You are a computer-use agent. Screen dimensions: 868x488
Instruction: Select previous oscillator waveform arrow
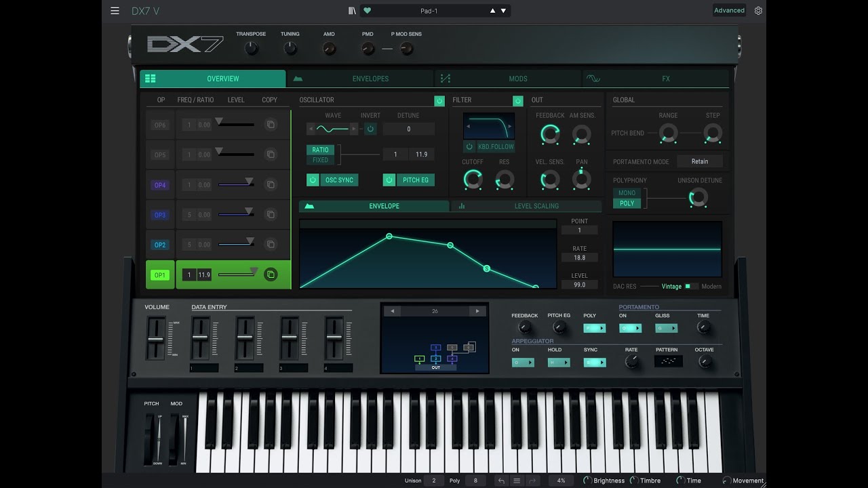pos(311,129)
